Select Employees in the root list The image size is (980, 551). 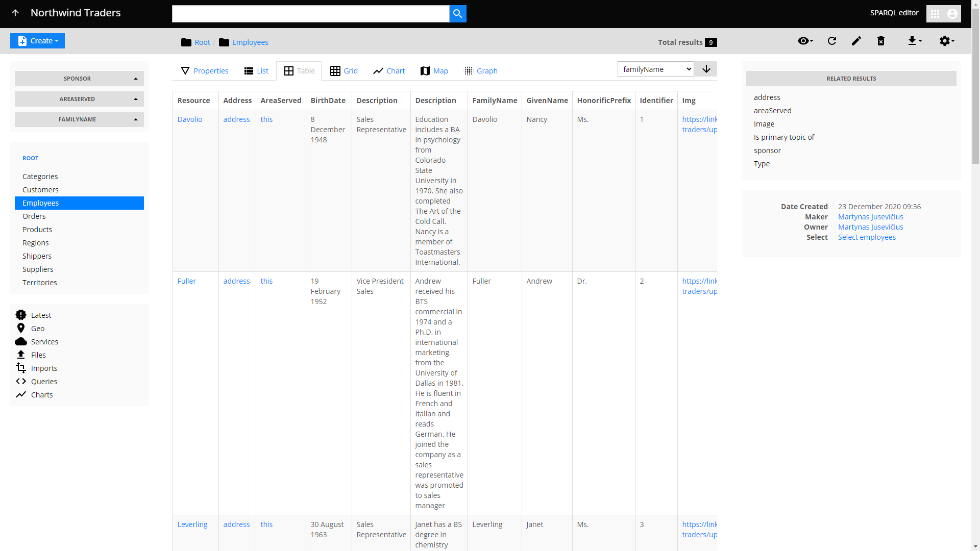[x=79, y=203]
